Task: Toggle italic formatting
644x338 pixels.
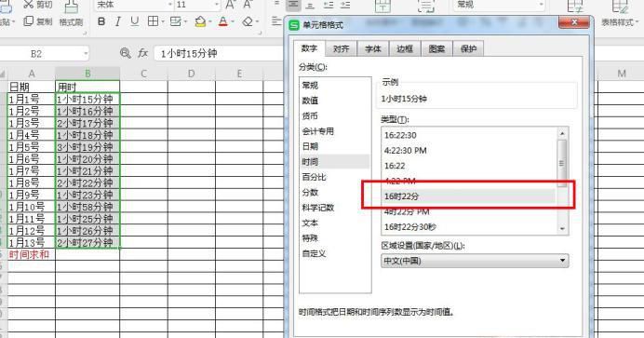Action: point(118,21)
